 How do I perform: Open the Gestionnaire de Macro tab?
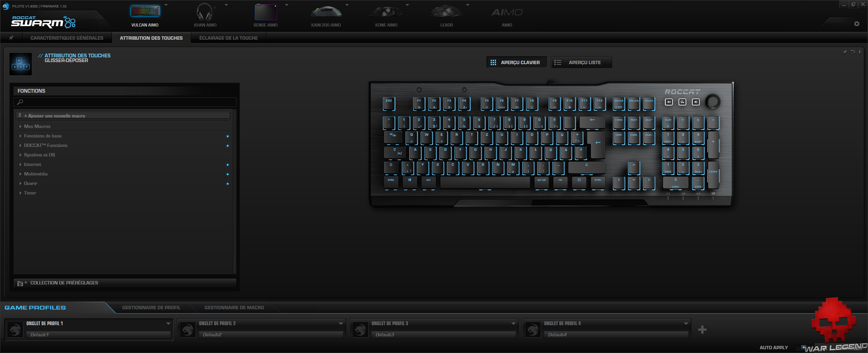[x=234, y=308]
